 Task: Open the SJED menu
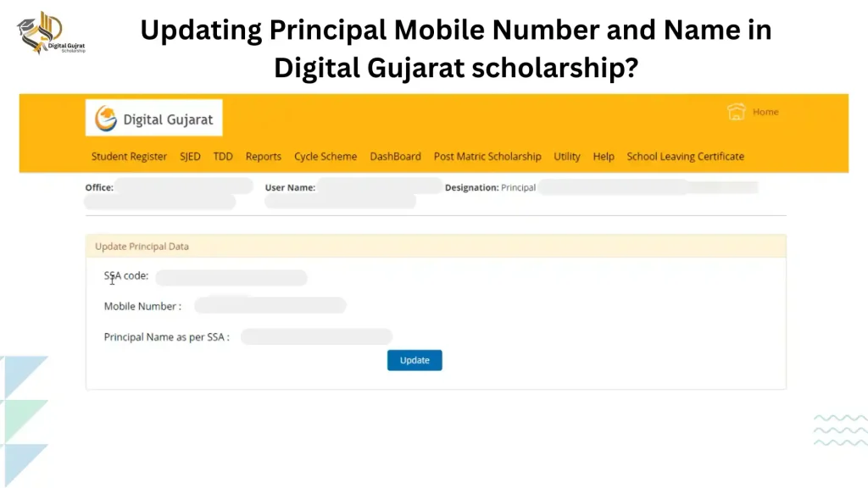tap(190, 157)
